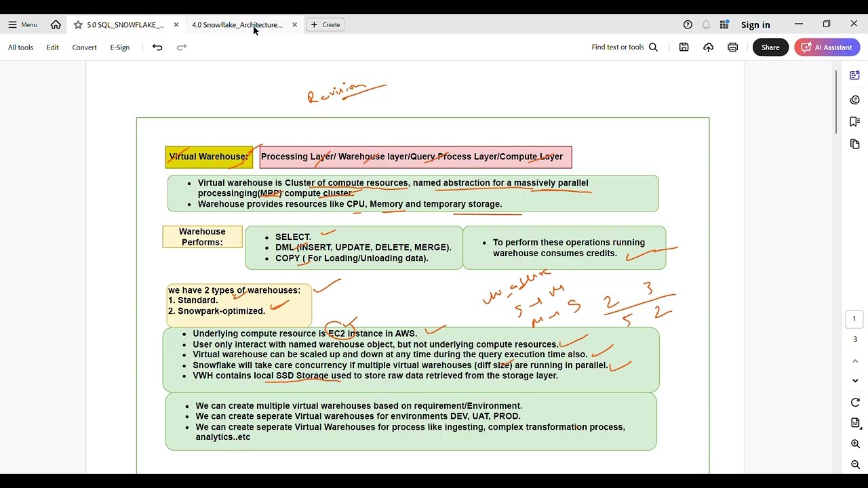This screenshot has height=488, width=868.
Task: Open the Edit tool menu
Action: tap(52, 47)
